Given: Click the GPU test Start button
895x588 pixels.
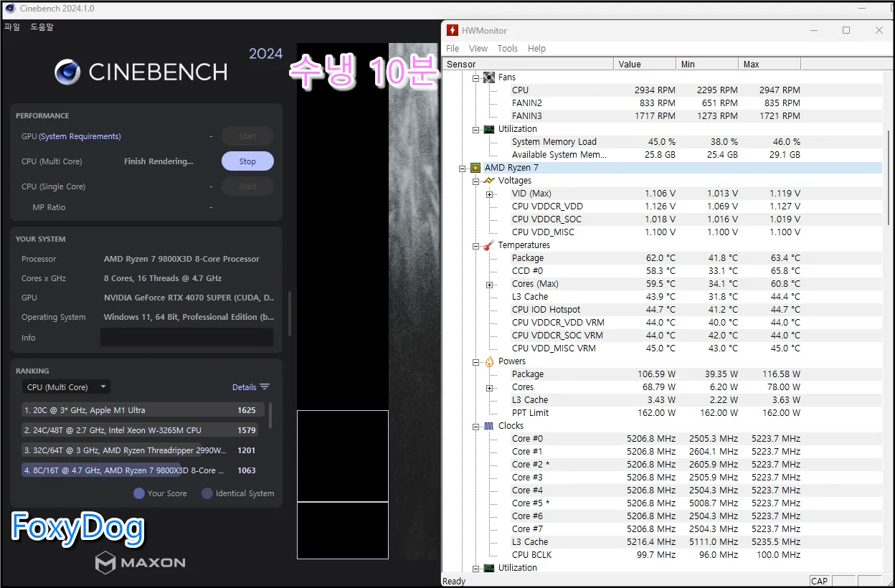Looking at the screenshot, I should pos(247,136).
